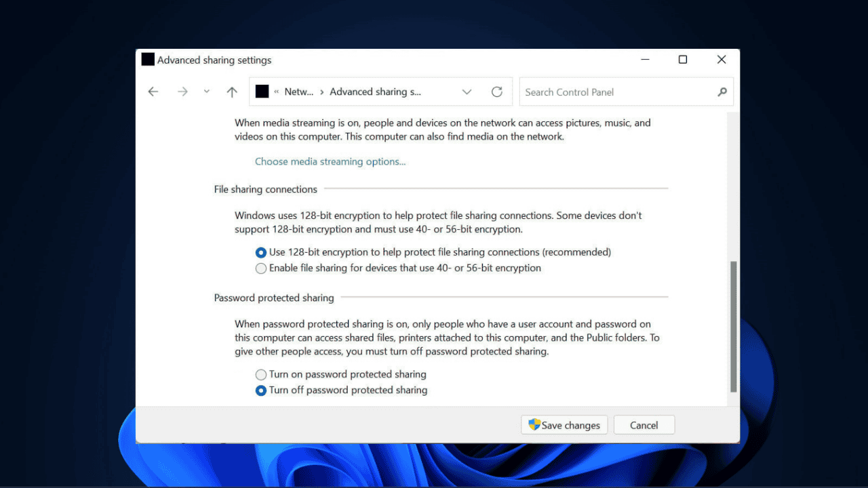Image resolution: width=868 pixels, height=488 pixels.
Task: Click the Control Panel icon in the address bar
Action: 262,91
